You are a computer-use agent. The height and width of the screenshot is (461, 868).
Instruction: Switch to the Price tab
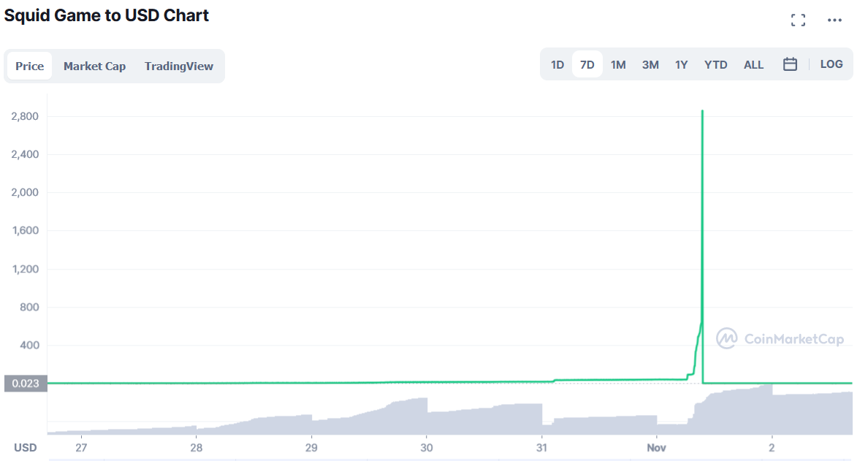(30, 66)
